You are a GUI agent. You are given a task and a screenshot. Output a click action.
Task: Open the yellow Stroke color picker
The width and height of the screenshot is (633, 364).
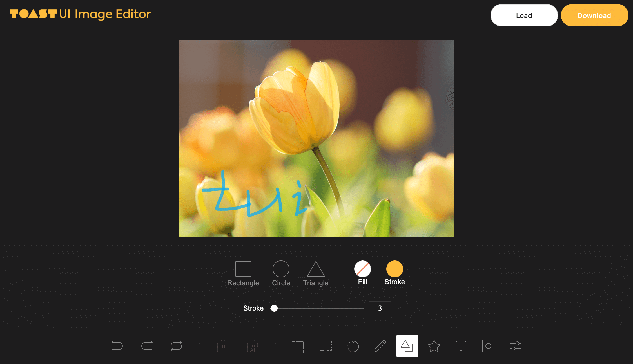(x=394, y=269)
